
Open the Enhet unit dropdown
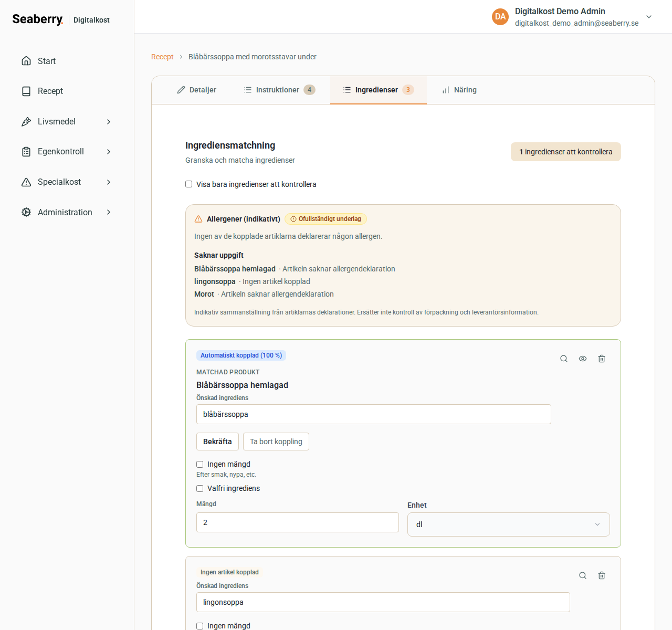pyautogui.click(x=509, y=524)
